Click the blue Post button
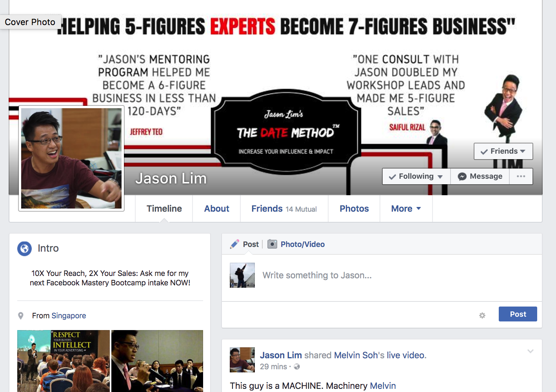The height and width of the screenshot is (392, 556). coord(518,314)
